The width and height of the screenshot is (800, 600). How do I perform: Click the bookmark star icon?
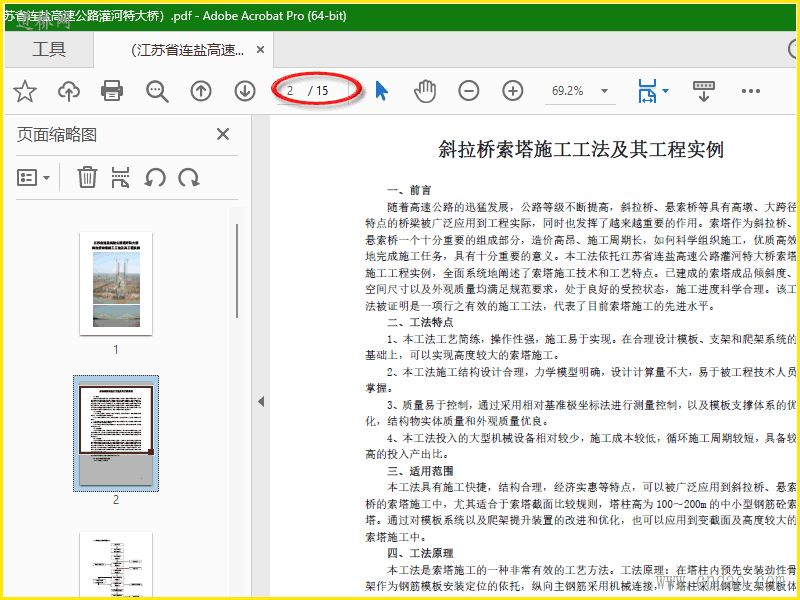click(24, 91)
